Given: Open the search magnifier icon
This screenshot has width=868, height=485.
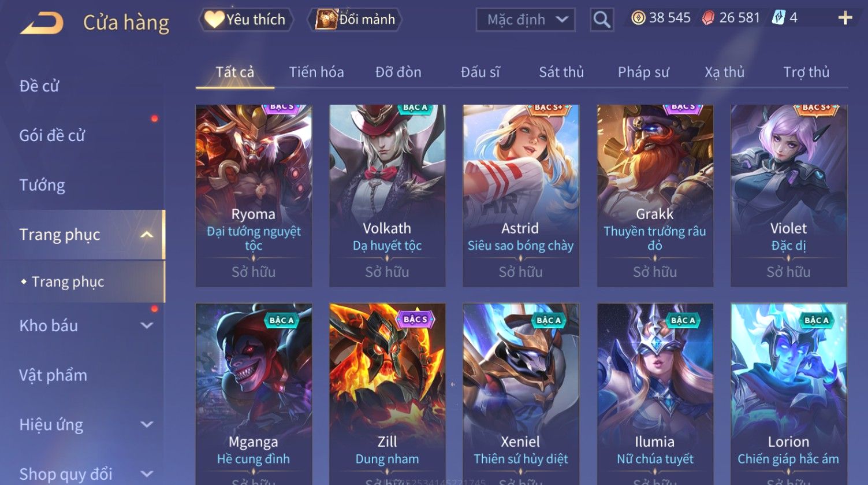Looking at the screenshot, I should [601, 20].
